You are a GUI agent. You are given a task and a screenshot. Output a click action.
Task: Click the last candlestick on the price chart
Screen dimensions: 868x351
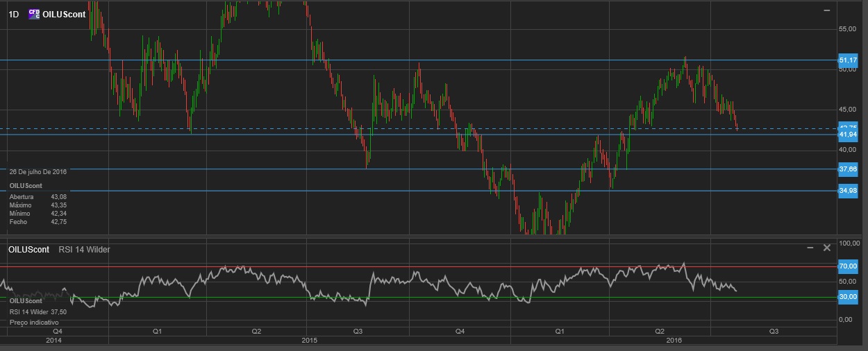click(x=737, y=126)
